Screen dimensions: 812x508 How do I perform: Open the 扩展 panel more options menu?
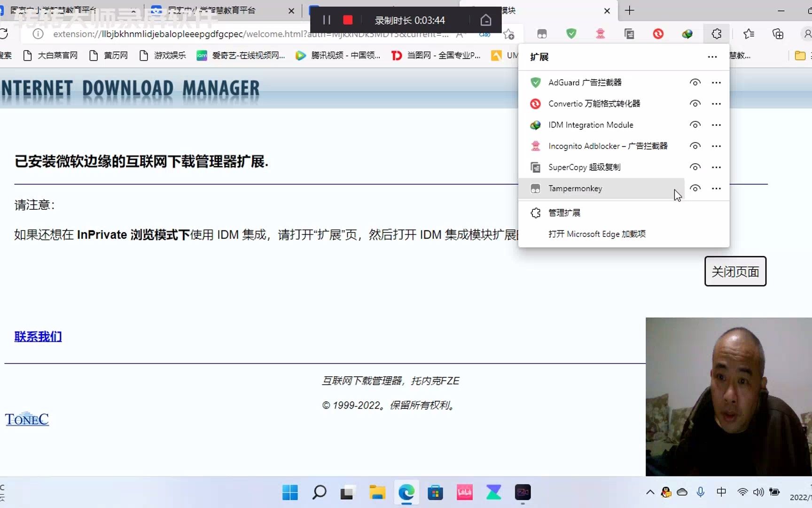point(712,57)
